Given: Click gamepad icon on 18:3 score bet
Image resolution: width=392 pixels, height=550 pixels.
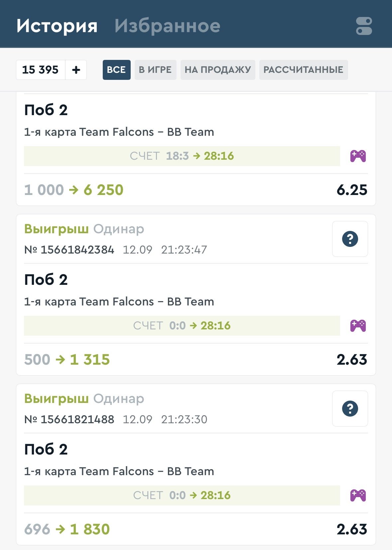Looking at the screenshot, I should [x=358, y=156].
